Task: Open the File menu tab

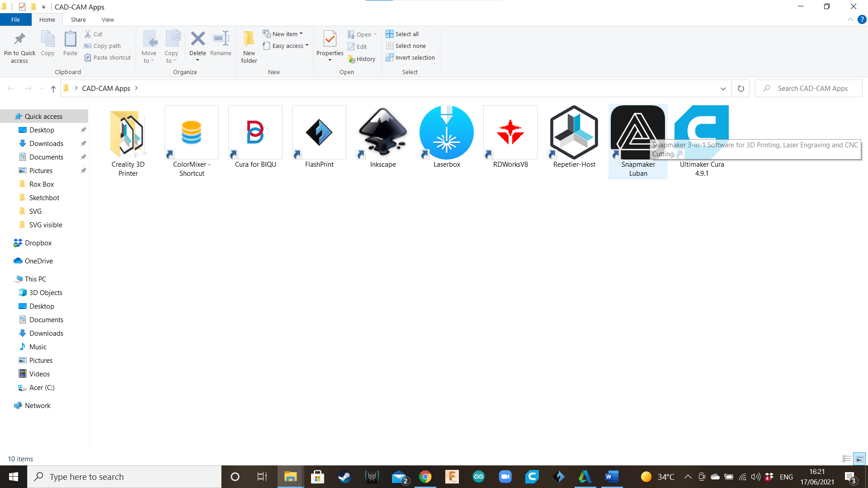Action: pyautogui.click(x=15, y=19)
